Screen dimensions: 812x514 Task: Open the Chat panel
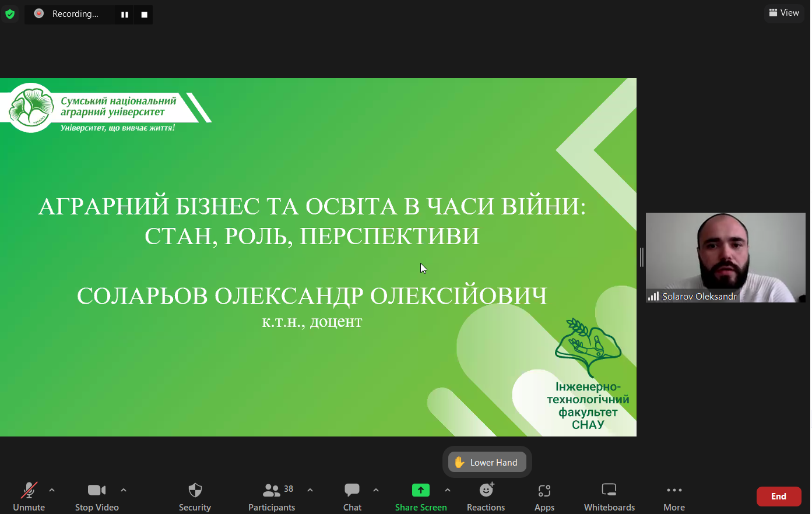(352, 497)
